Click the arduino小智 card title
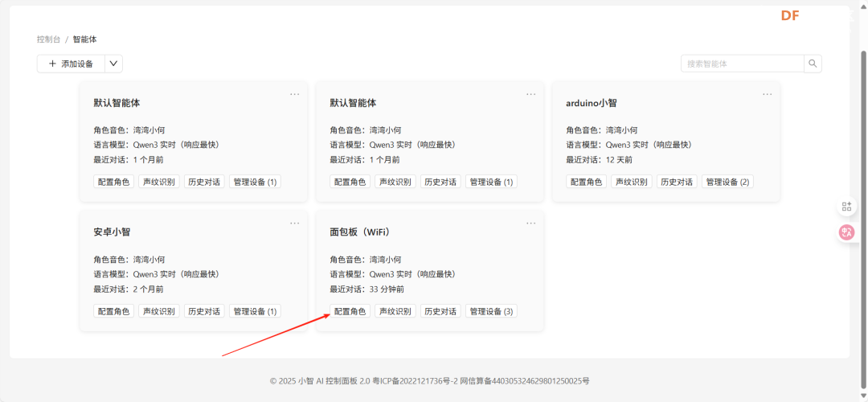 coord(592,103)
